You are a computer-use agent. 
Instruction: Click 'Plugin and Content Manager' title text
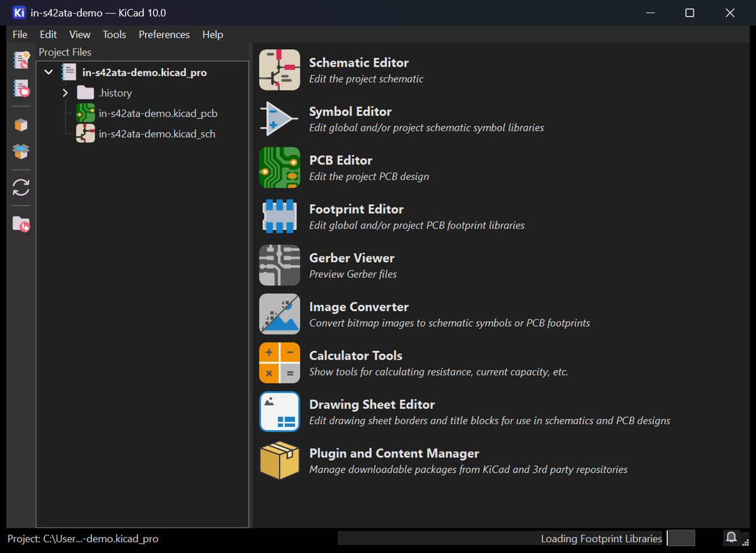pos(394,453)
